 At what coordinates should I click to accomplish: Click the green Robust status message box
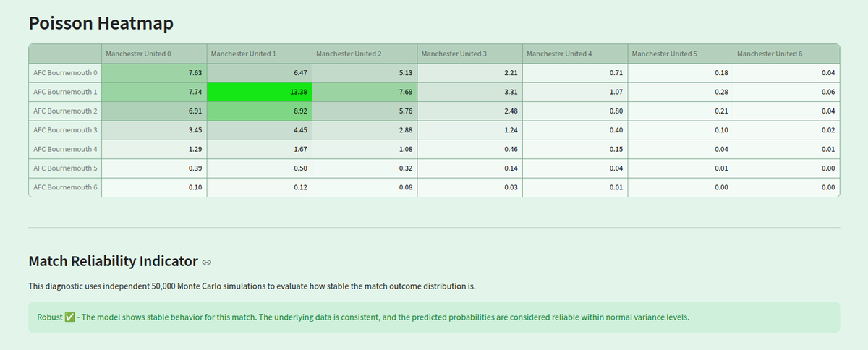[x=434, y=317]
